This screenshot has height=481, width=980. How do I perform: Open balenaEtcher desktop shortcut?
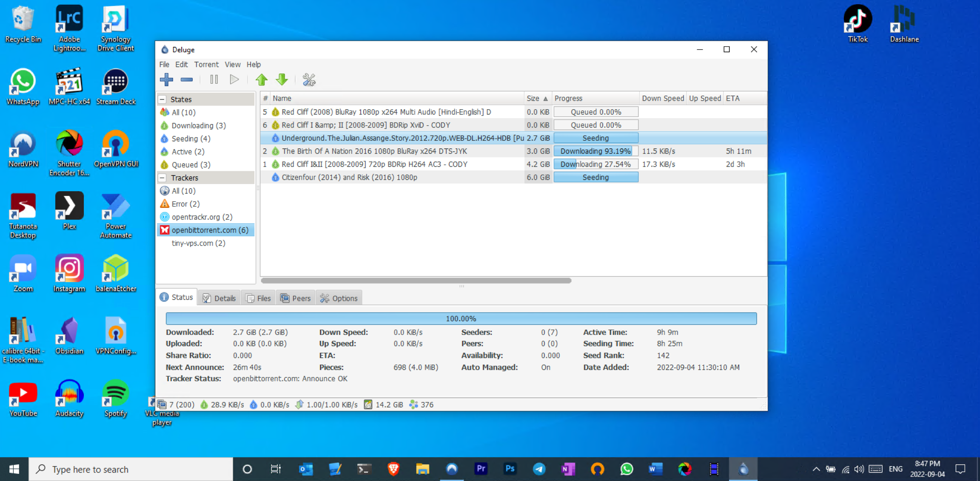(116, 273)
